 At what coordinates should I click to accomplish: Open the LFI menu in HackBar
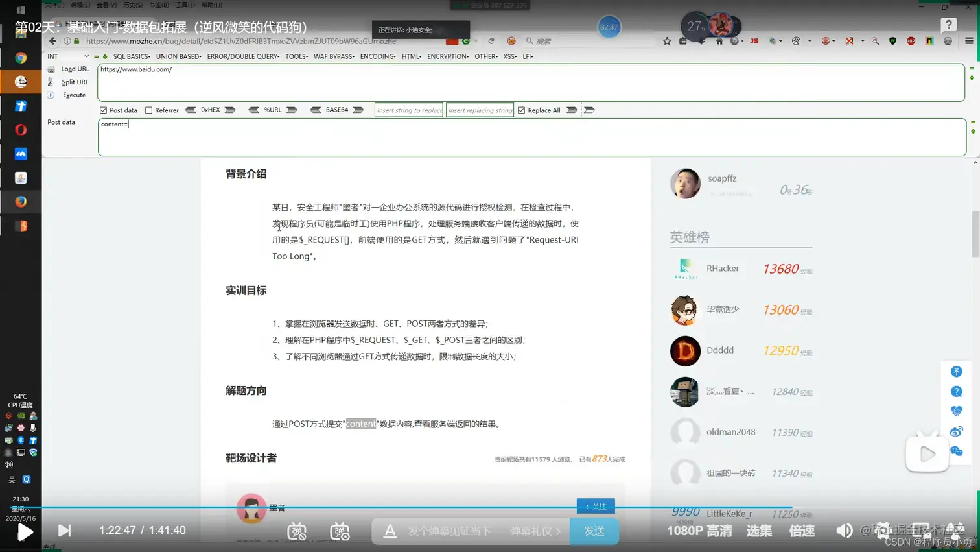(x=528, y=56)
